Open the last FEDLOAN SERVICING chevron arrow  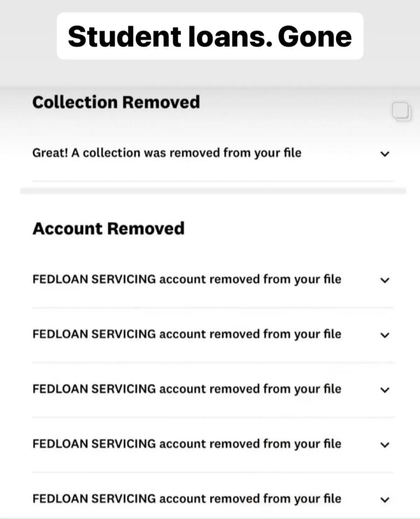385,500
